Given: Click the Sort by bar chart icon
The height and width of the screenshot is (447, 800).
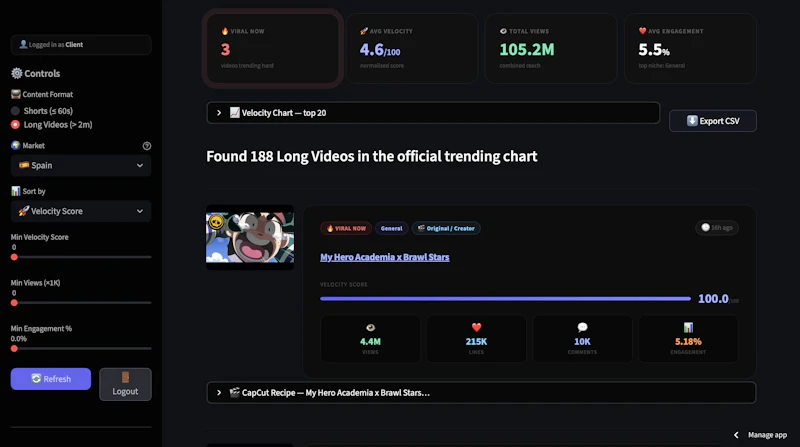Looking at the screenshot, I should coord(16,191).
